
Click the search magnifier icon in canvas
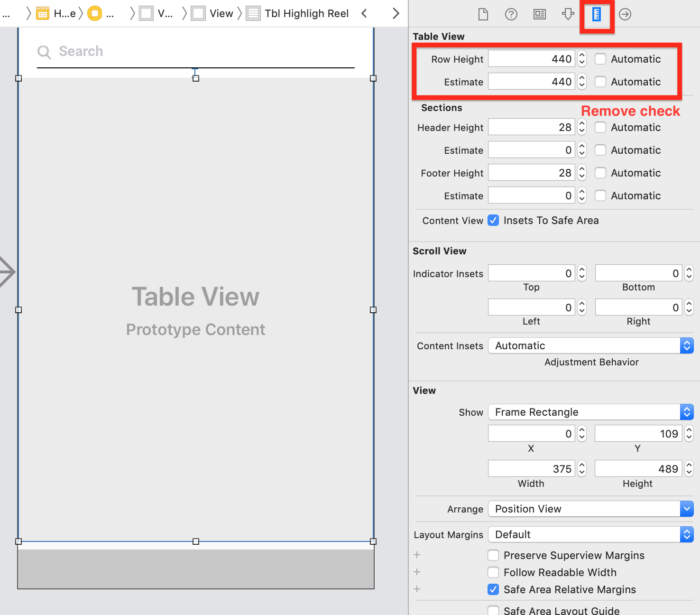point(44,52)
